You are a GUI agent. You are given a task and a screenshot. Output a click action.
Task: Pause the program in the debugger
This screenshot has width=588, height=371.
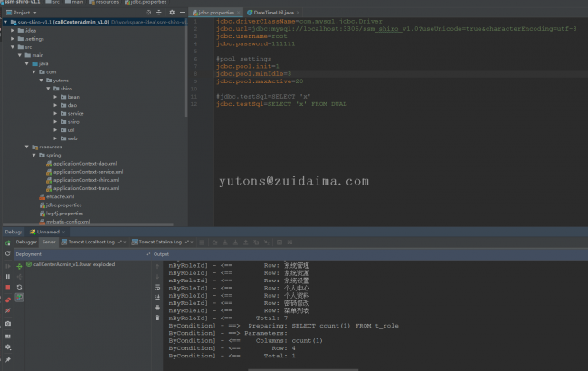point(8,275)
